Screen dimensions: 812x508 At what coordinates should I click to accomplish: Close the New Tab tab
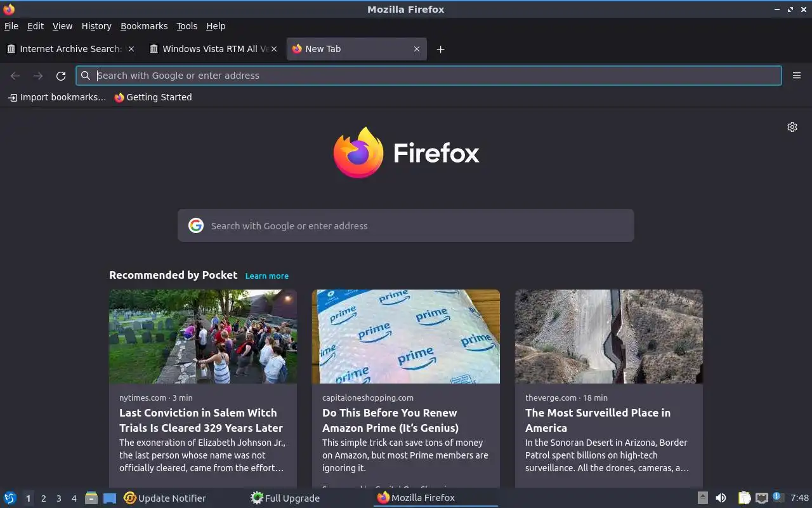point(417,49)
